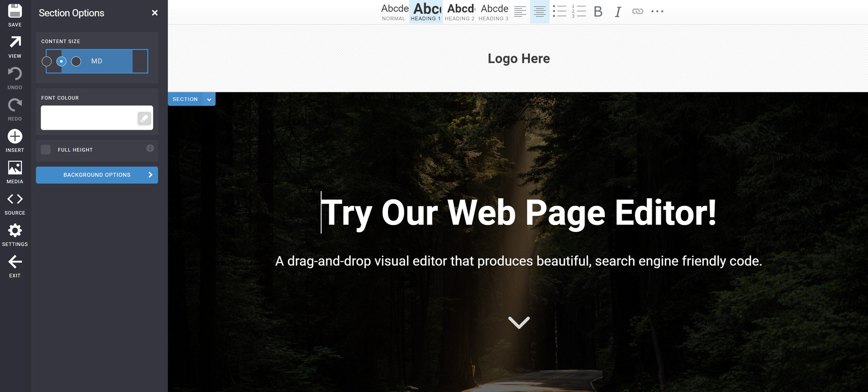
Task: Enable the Full Height checkbox
Action: pyautogui.click(x=46, y=150)
